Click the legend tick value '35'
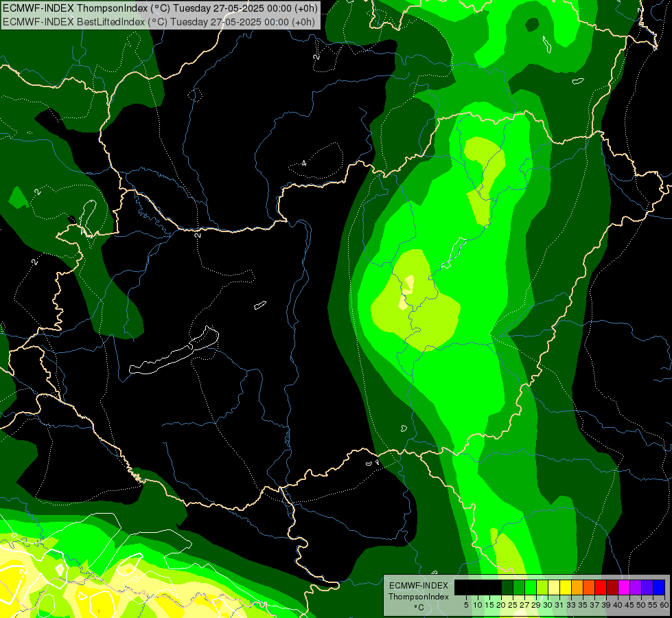The height and width of the screenshot is (618, 672). click(x=583, y=605)
